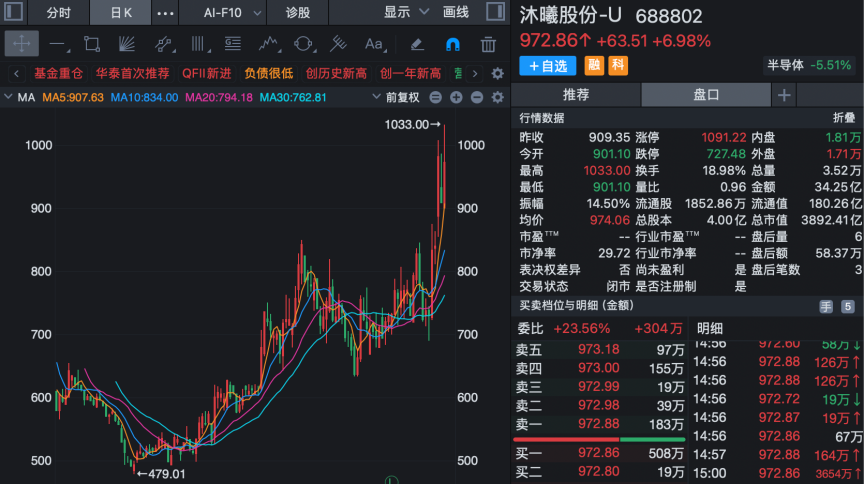
Task: Click the 融 margin trading badge
Action: pyautogui.click(x=594, y=66)
